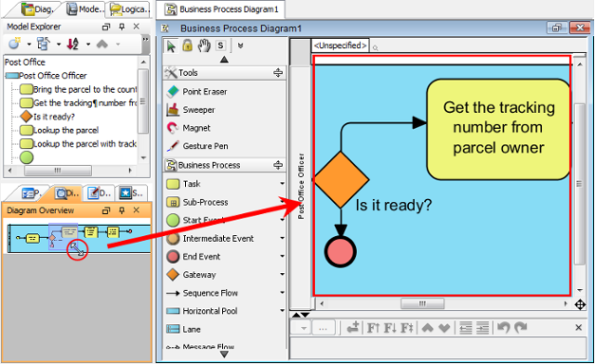Screen dimensions: 595x364
Task: Expand palette options double chevron
Action: pyautogui.click(x=240, y=45)
